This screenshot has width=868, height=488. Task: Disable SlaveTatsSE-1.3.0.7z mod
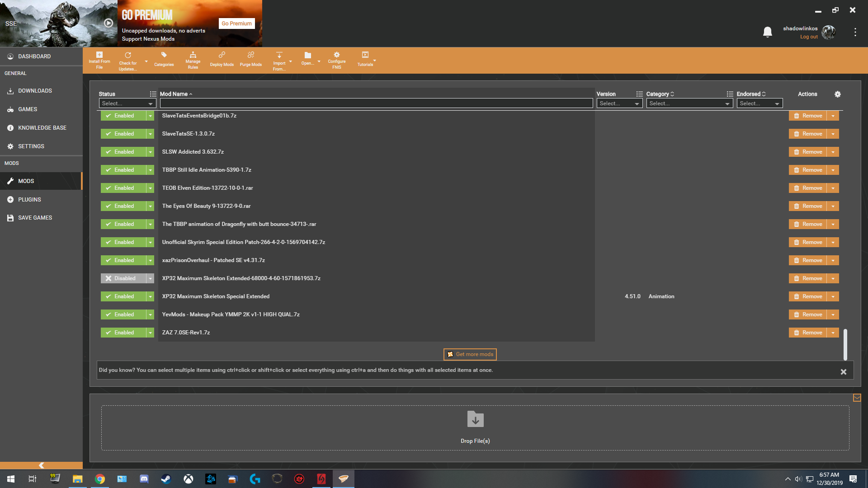click(x=123, y=134)
